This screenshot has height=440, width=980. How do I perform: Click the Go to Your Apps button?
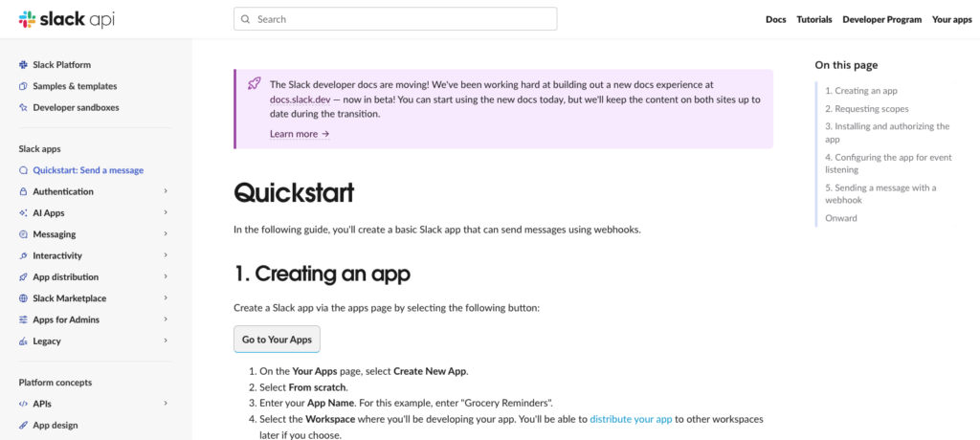(277, 340)
